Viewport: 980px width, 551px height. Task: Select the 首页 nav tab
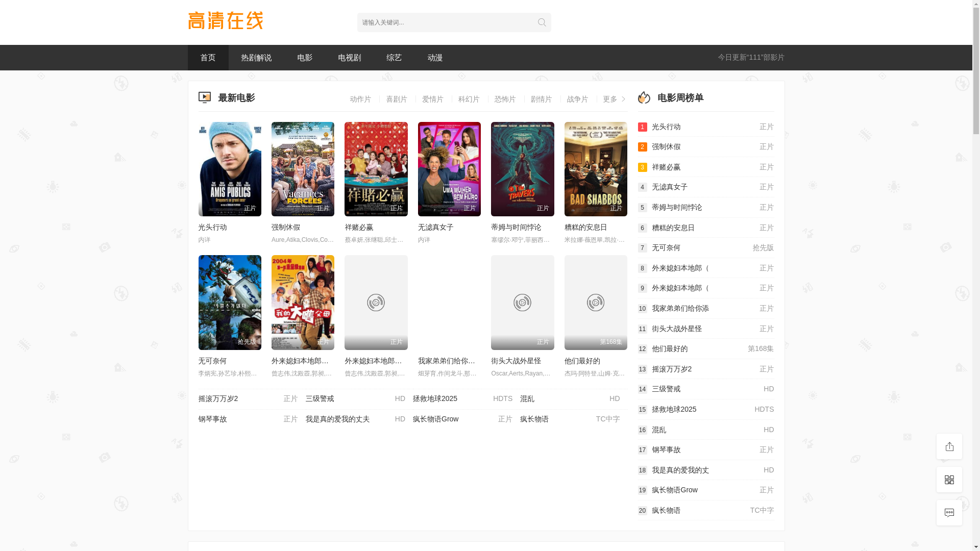pos(208,58)
